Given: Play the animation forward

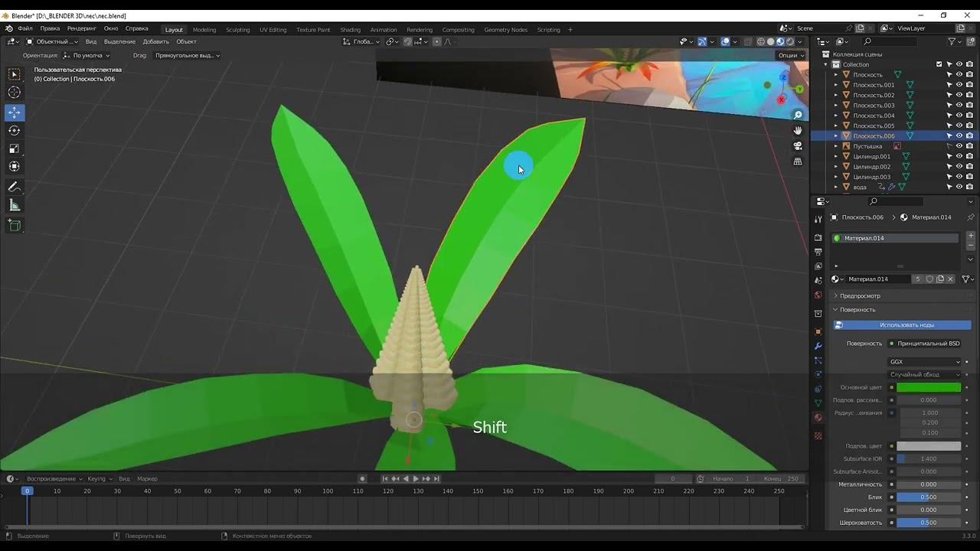Looking at the screenshot, I should (416, 479).
